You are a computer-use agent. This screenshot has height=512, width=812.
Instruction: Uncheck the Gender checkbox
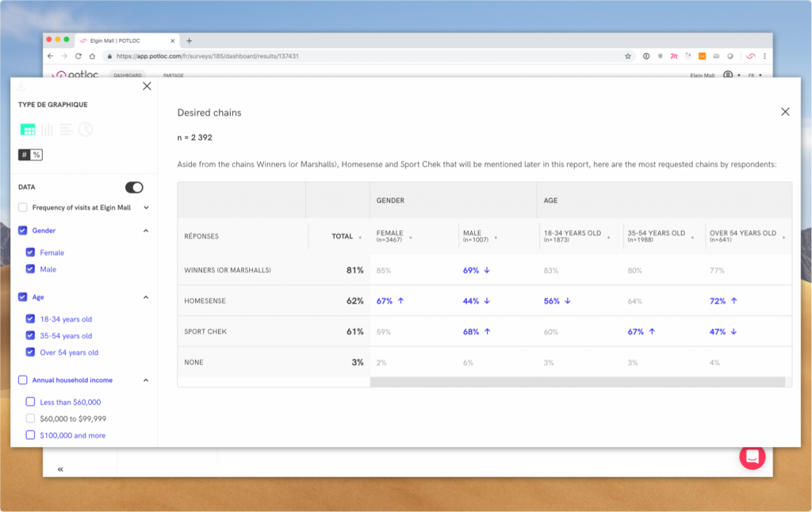23,231
